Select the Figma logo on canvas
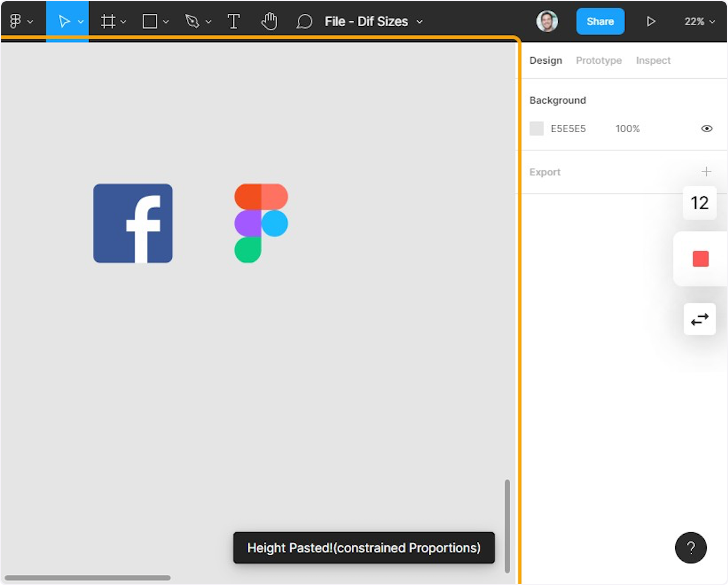Viewport: 728px width, 585px height. [261, 223]
